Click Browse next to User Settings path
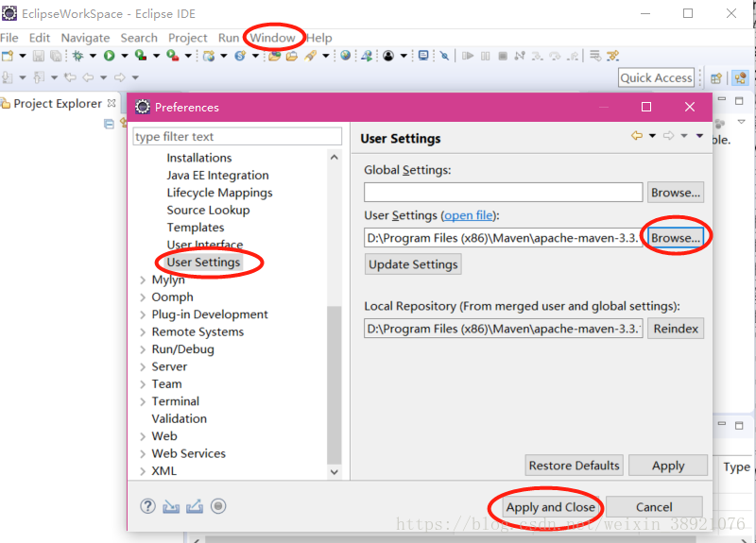The width and height of the screenshot is (756, 543). (x=676, y=238)
